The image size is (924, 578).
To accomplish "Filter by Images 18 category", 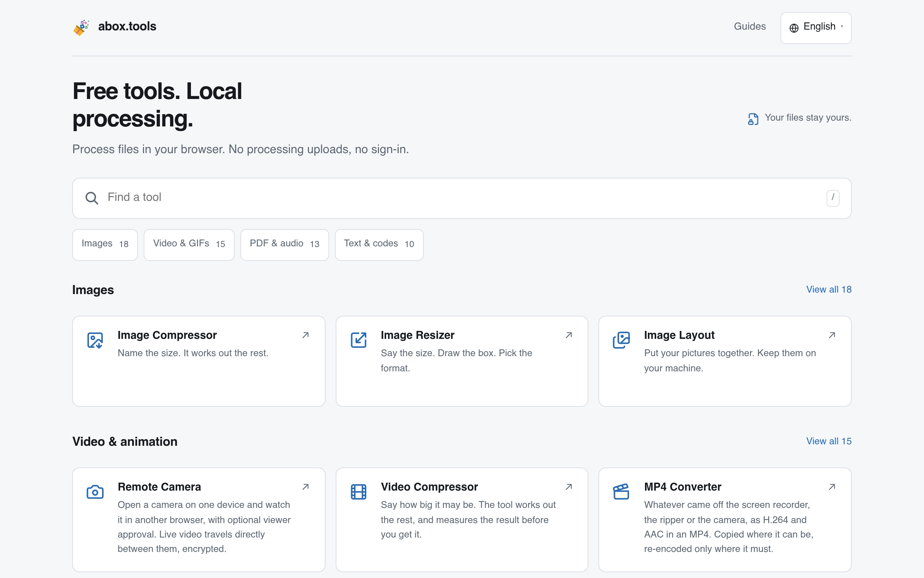I will point(105,245).
